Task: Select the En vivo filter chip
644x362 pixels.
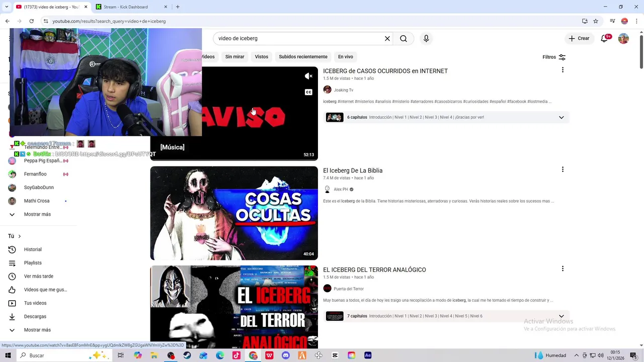Action: [345, 57]
